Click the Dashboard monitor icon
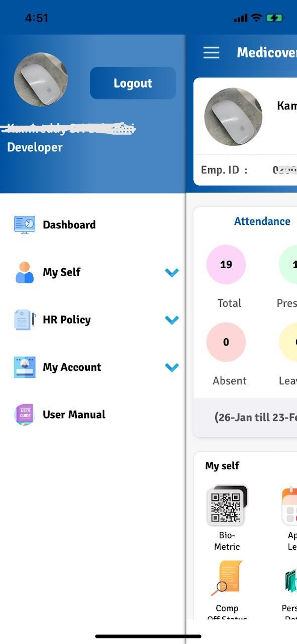297x644 pixels. (24, 225)
